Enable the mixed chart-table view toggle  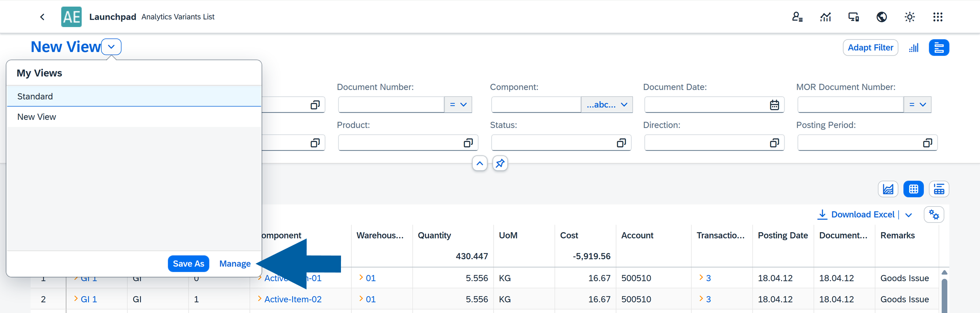point(939,189)
